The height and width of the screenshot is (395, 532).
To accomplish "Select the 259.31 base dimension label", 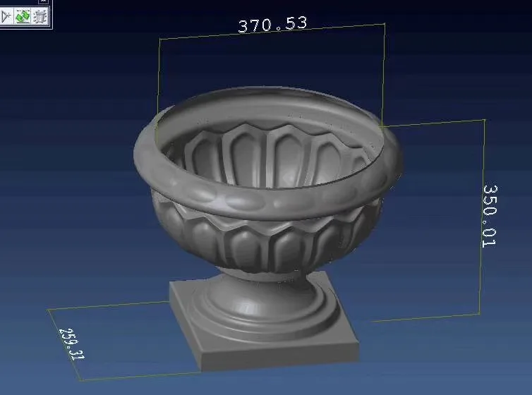I will pos(72,344).
